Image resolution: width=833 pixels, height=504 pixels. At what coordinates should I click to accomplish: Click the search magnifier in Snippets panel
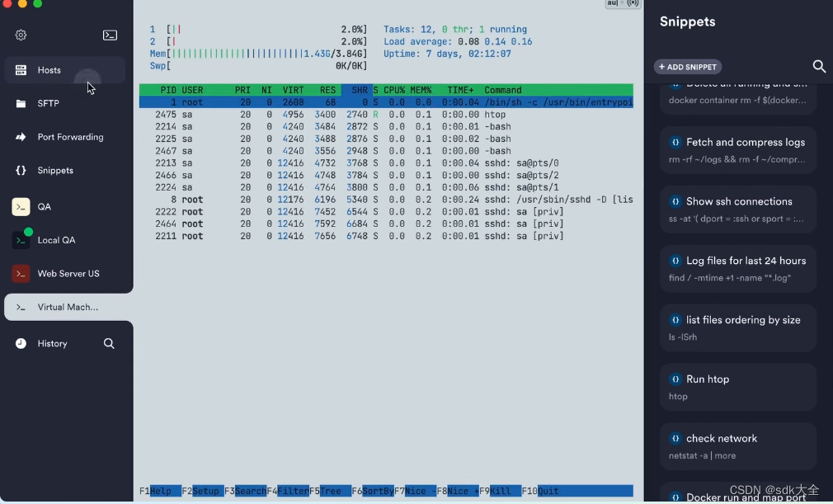pos(818,67)
